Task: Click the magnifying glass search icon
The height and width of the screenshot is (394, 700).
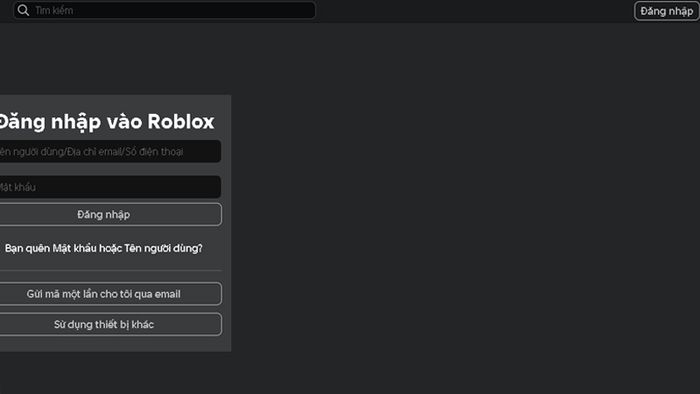Action: click(x=23, y=10)
